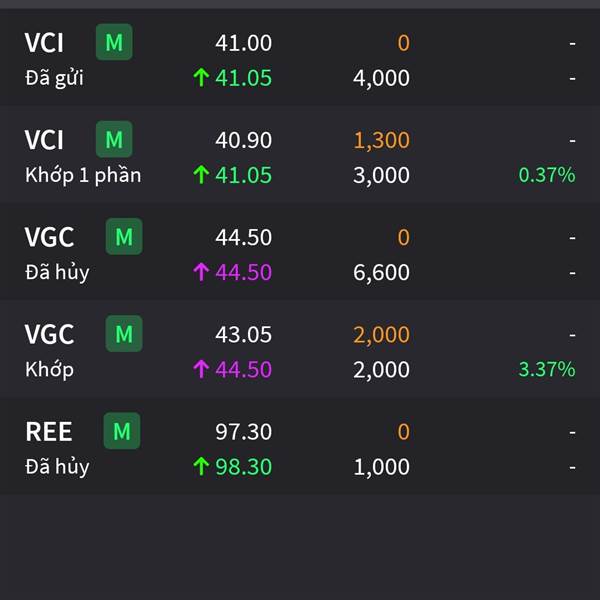The height and width of the screenshot is (600, 600).
Task: Click green up arrow in VCI Đã gửi row
Action: [201, 78]
